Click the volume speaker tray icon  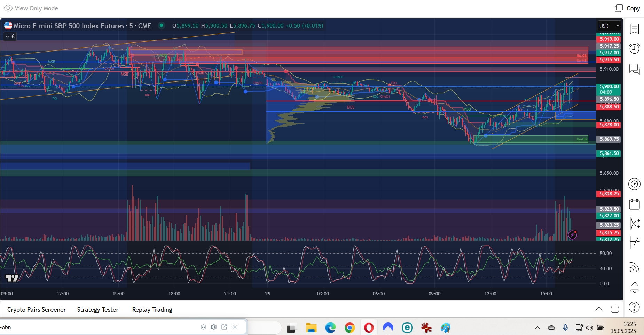click(x=589, y=328)
